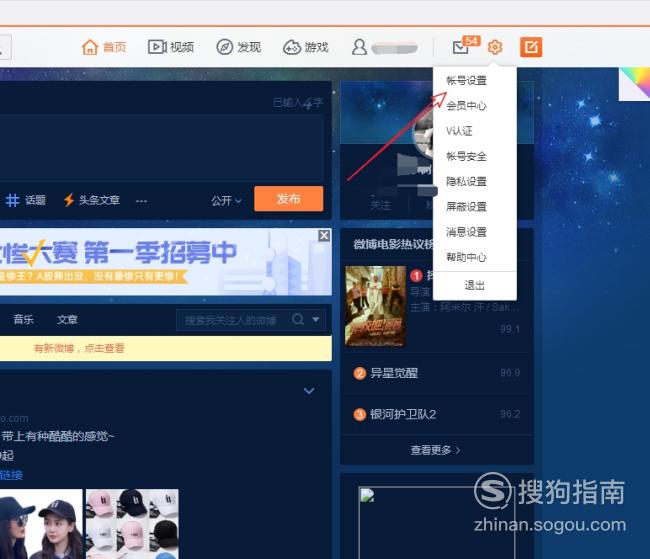The width and height of the screenshot is (650, 559).
Task: Click 有新微博，点击查看 notice
Action: 79,348
